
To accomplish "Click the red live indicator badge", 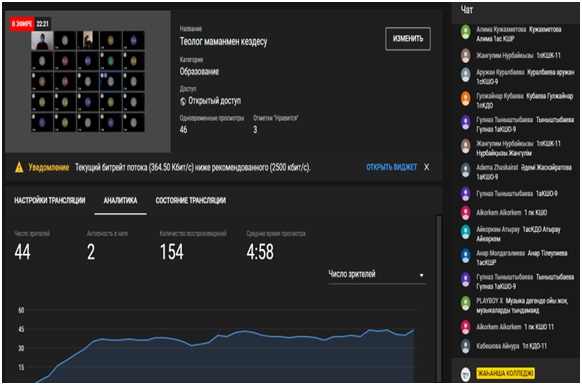I will [22, 24].
